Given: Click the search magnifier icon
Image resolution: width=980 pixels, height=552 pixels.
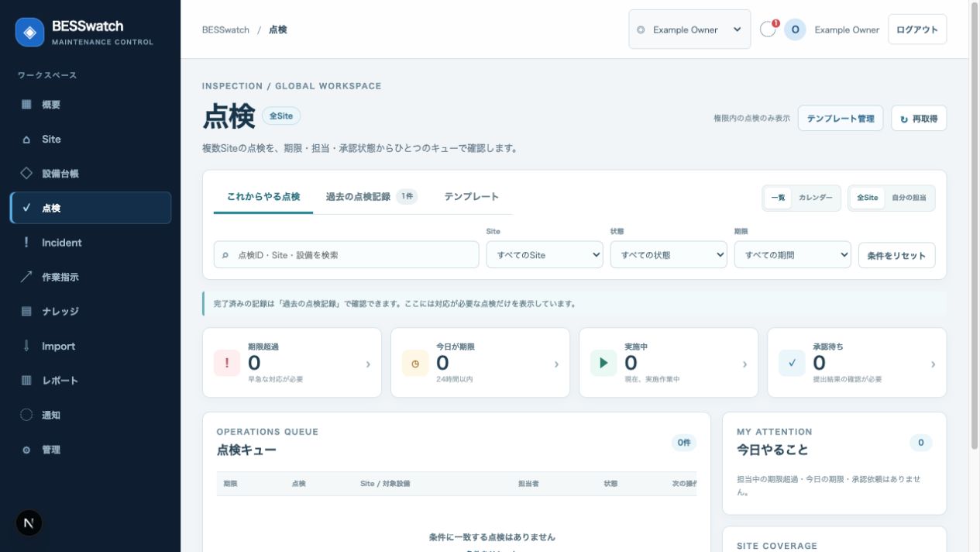Looking at the screenshot, I should [x=225, y=254].
